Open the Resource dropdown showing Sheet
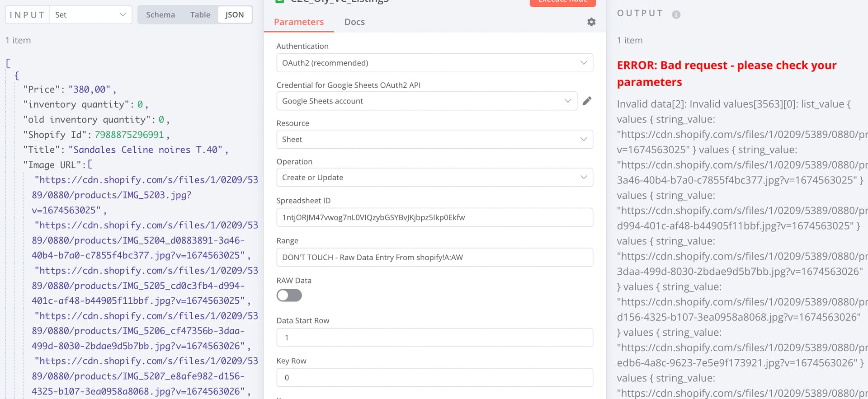This screenshot has height=399, width=868. tap(434, 139)
